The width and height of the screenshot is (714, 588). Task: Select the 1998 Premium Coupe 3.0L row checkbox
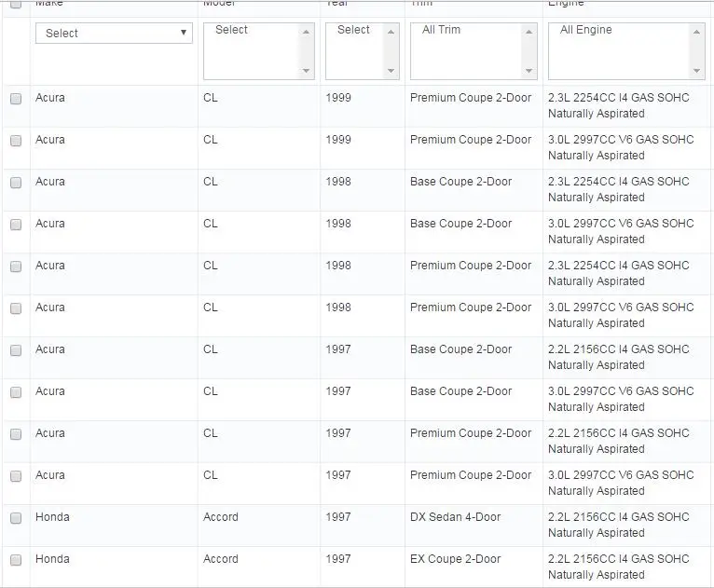pos(16,308)
